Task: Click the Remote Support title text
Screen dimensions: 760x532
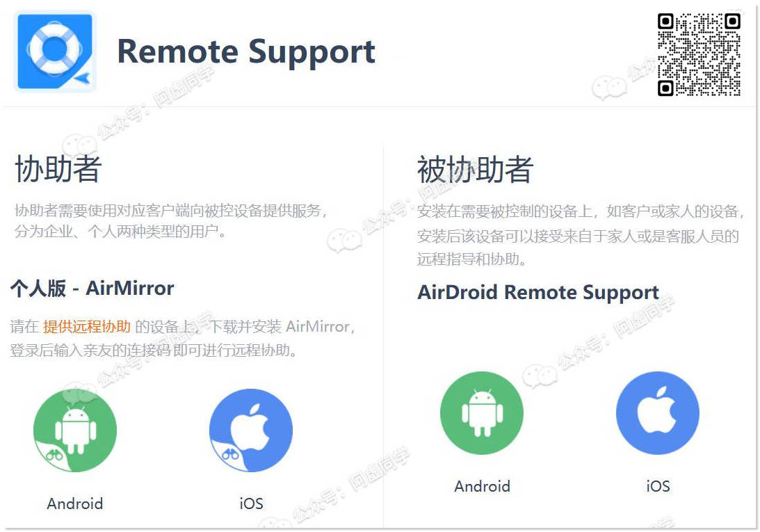Action: 246,51
